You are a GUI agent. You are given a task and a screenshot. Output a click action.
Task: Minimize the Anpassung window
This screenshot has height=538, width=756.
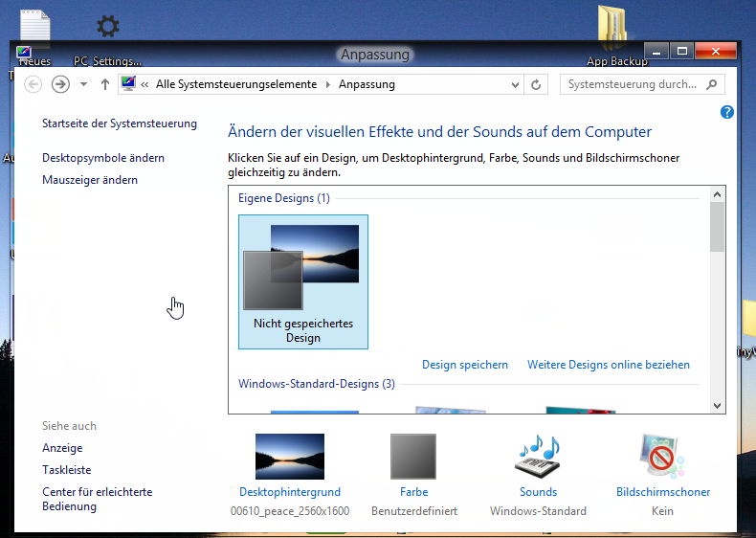pos(656,51)
